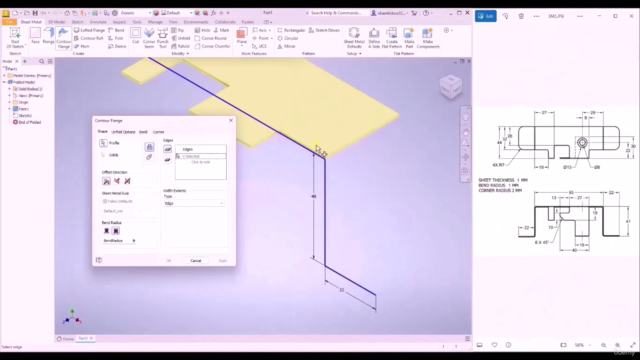Open the Corner Seam tool

pyautogui.click(x=149, y=38)
